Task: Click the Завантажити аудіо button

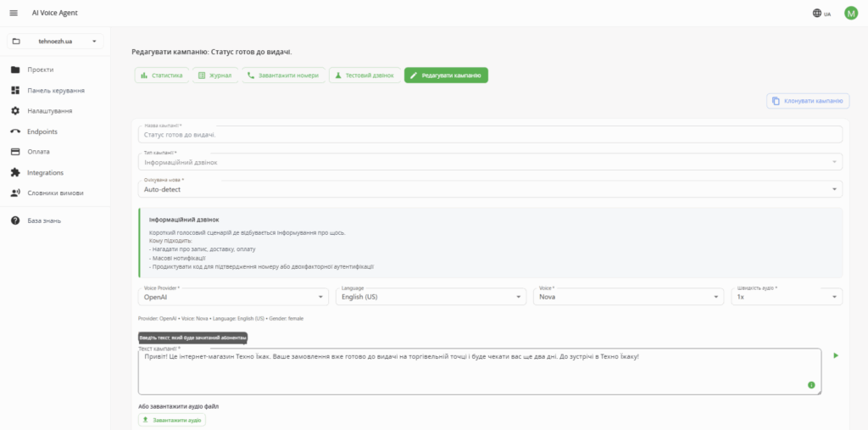Action: [x=171, y=420]
